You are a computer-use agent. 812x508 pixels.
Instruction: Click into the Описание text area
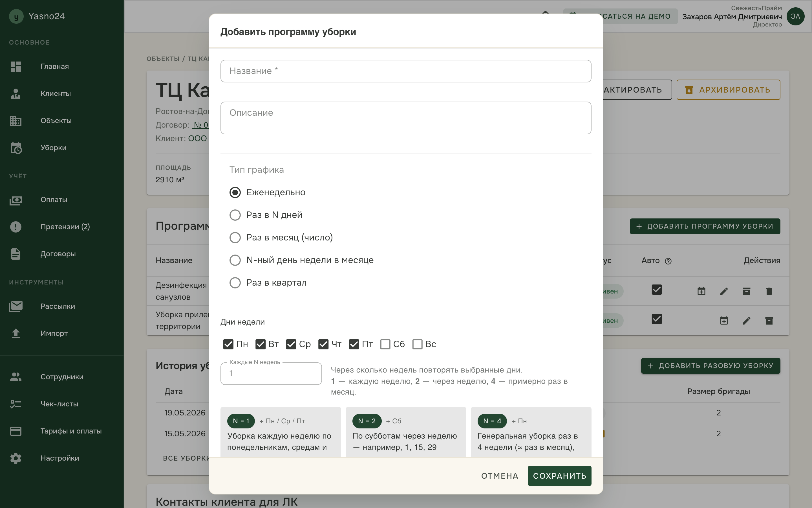click(x=406, y=118)
